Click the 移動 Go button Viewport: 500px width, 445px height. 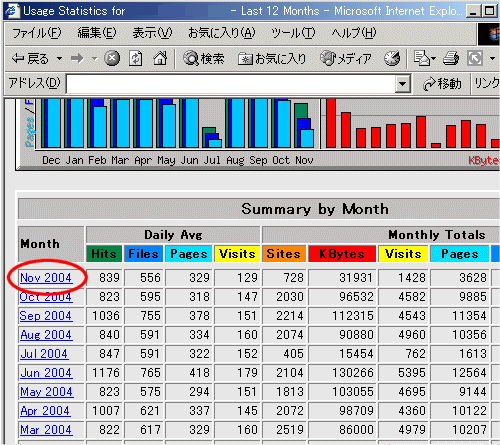click(x=442, y=83)
